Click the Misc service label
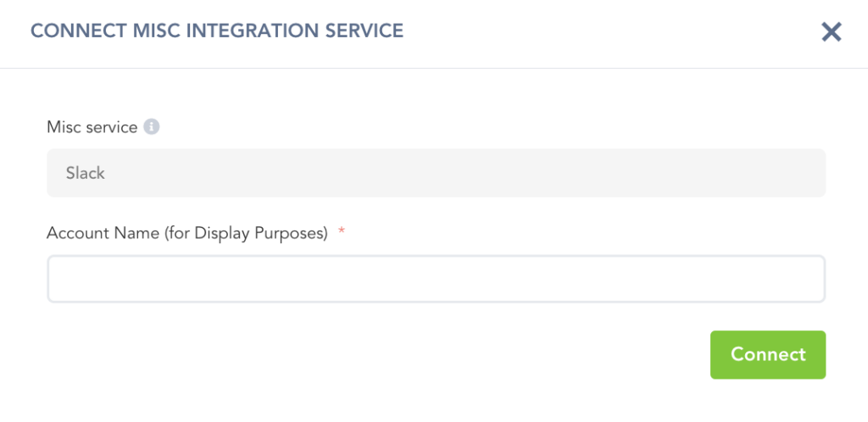868x422 pixels. pyautogui.click(x=92, y=127)
